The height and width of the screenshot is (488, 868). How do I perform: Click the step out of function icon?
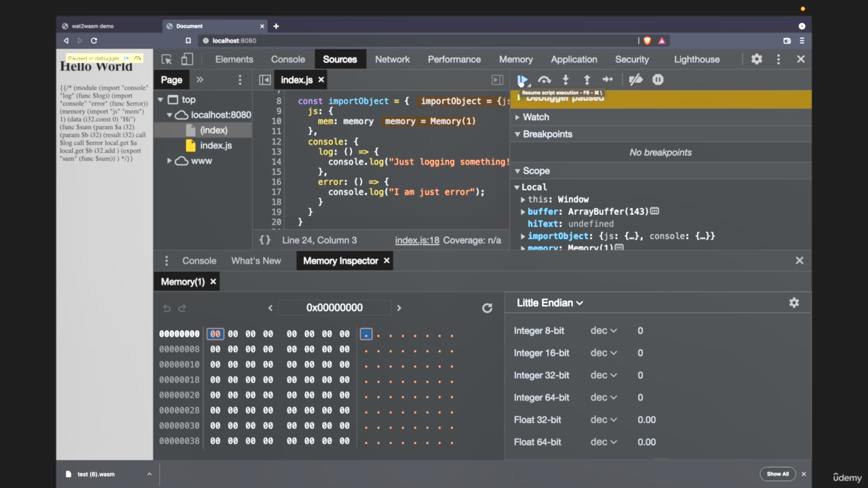click(587, 80)
